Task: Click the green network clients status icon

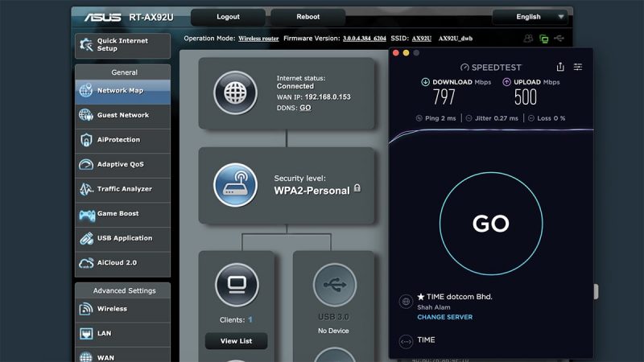Action: pyautogui.click(x=544, y=39)
